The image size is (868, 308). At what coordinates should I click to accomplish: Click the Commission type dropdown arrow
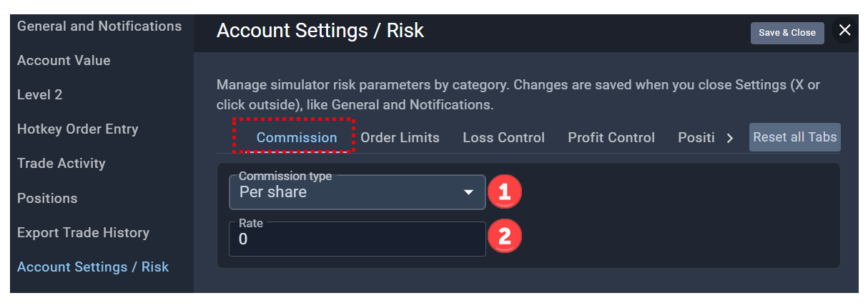(469, 192)
